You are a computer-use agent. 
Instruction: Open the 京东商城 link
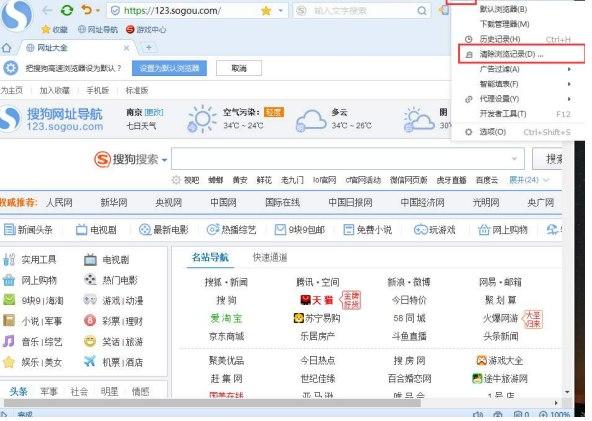click(227, 336)
